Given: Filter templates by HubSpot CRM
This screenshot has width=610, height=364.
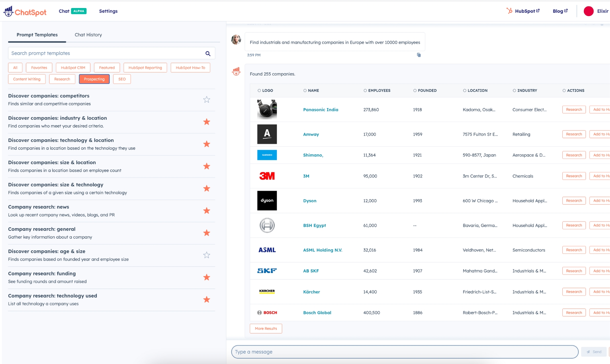Looking at the screenshot, I should (73, 67).
